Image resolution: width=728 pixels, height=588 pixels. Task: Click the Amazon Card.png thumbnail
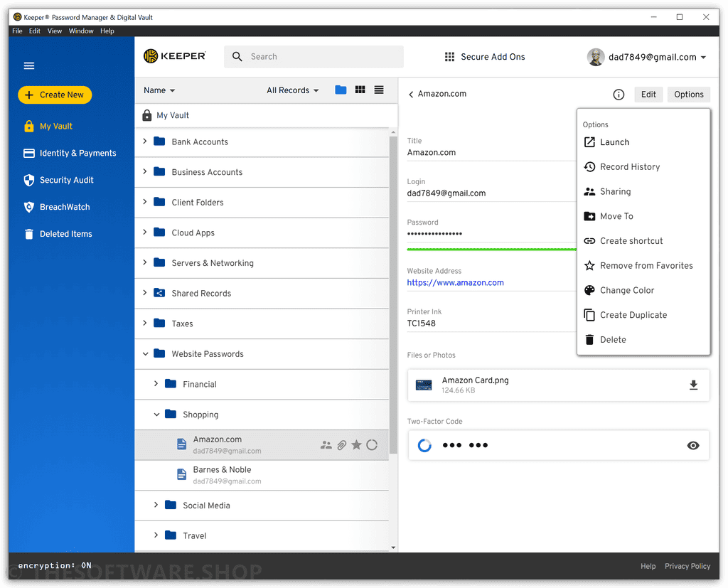[424, 385]
